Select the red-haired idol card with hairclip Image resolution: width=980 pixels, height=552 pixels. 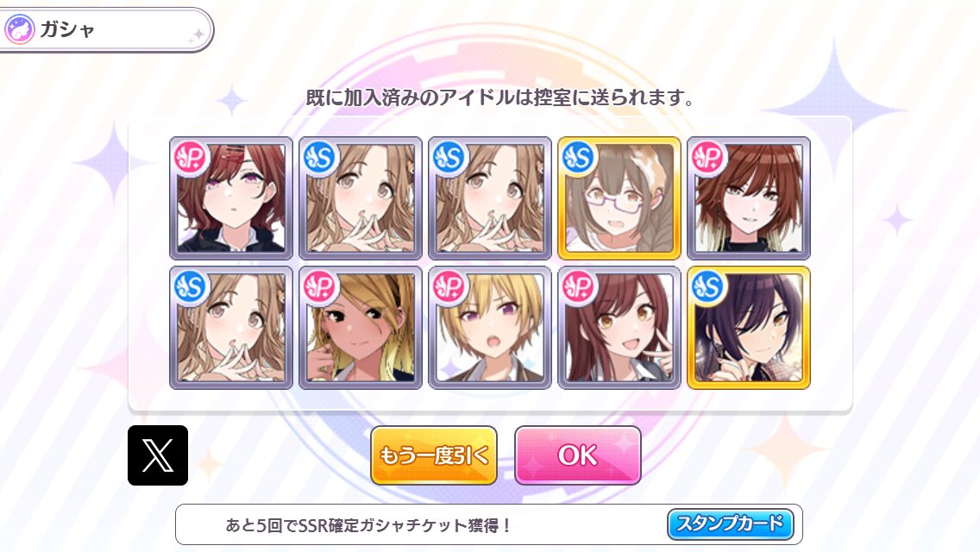pyautogui.click(x=231, y=198)
